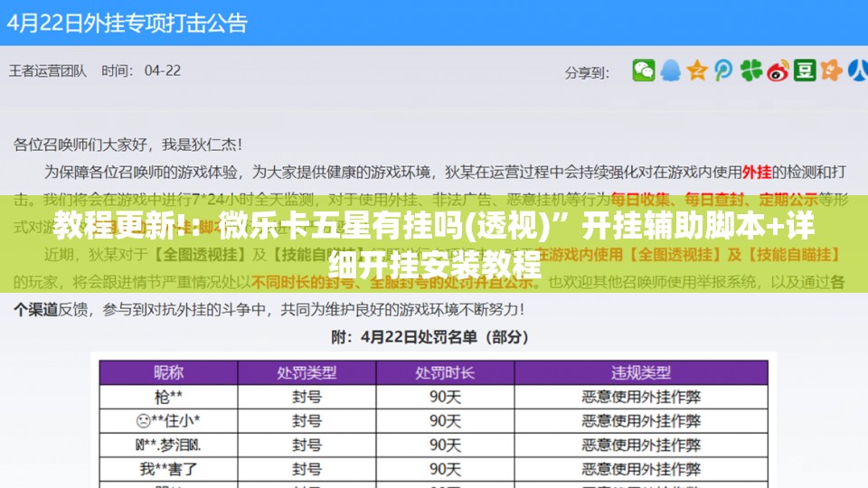Screen dimensions: 868x488
Task: Click the orange flower Huaban share icon
Action: point(832,70)
